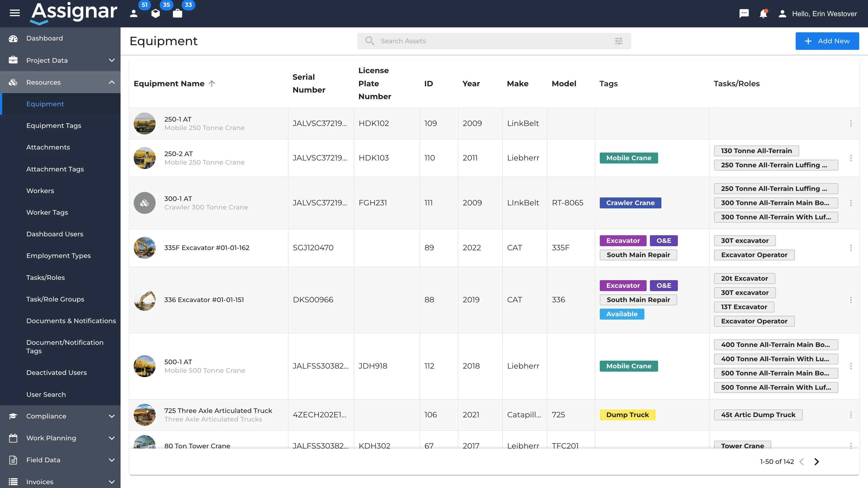
Task: Click the Add New button
Action: pyautogui.click(x=827, y=41)
